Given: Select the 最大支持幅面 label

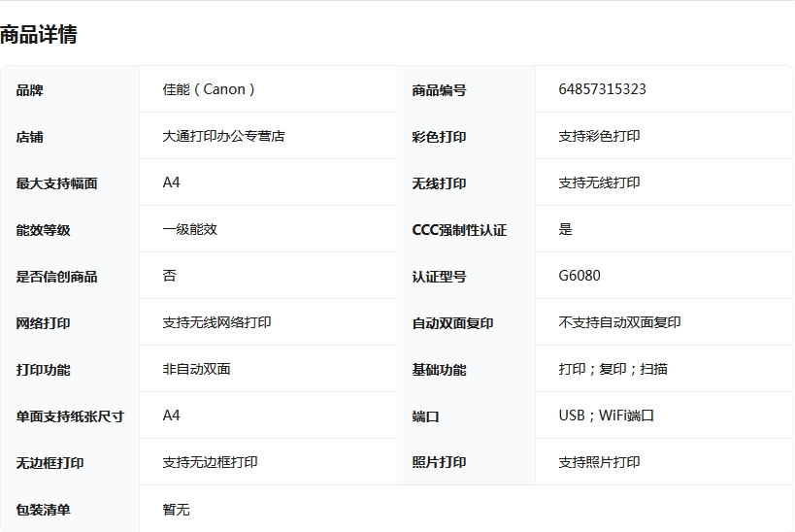Looking at the screenshot, I should 56,183.
